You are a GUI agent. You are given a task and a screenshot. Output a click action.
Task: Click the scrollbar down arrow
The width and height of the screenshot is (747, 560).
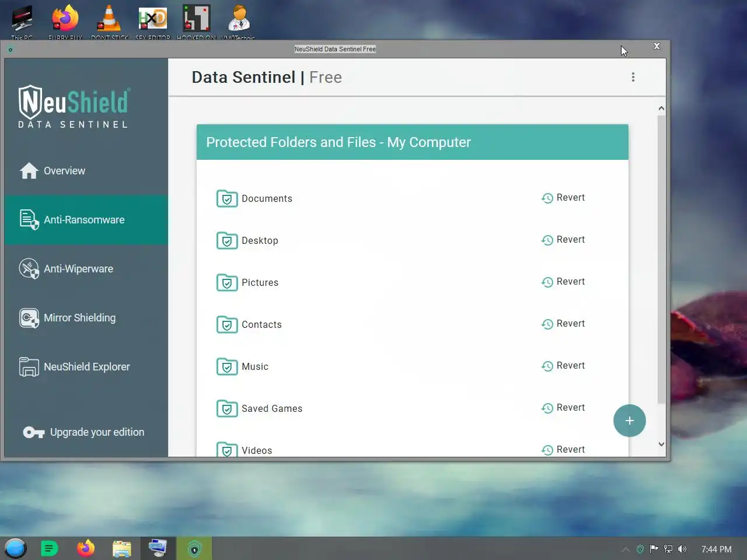pyautogui.click(x=661, y=444)
